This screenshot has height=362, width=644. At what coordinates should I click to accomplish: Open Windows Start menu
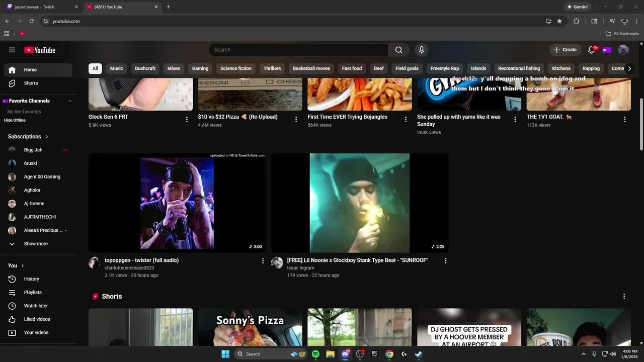pos(225,354)
